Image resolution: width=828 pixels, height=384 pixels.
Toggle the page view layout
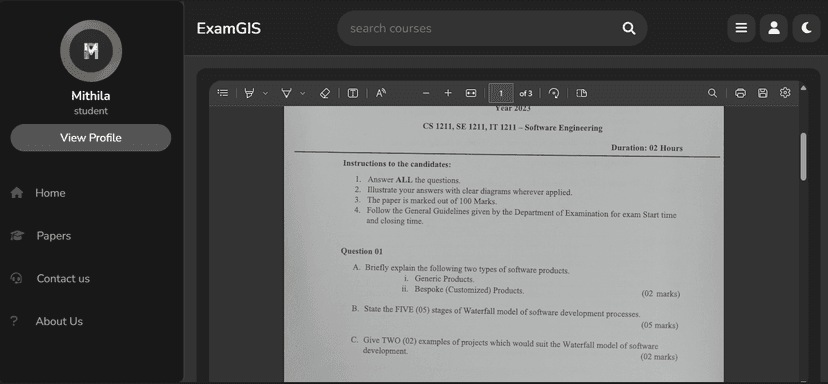point(581,93)
